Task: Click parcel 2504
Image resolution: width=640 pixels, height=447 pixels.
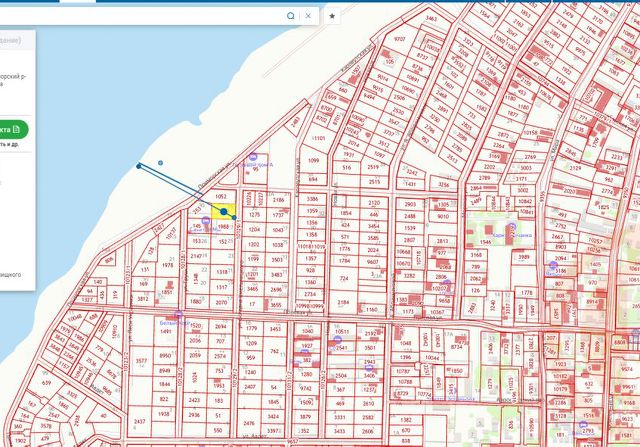Action: pos(341,376)
